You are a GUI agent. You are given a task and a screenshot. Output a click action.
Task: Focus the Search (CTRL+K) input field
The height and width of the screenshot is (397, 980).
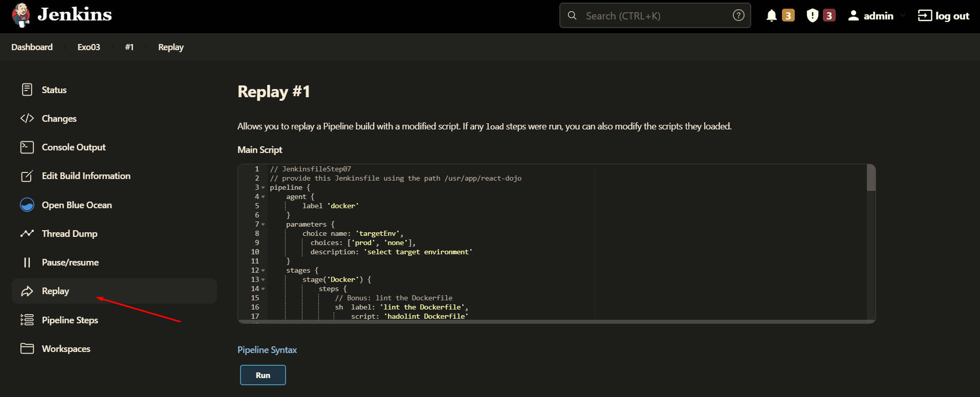[655, 16]
